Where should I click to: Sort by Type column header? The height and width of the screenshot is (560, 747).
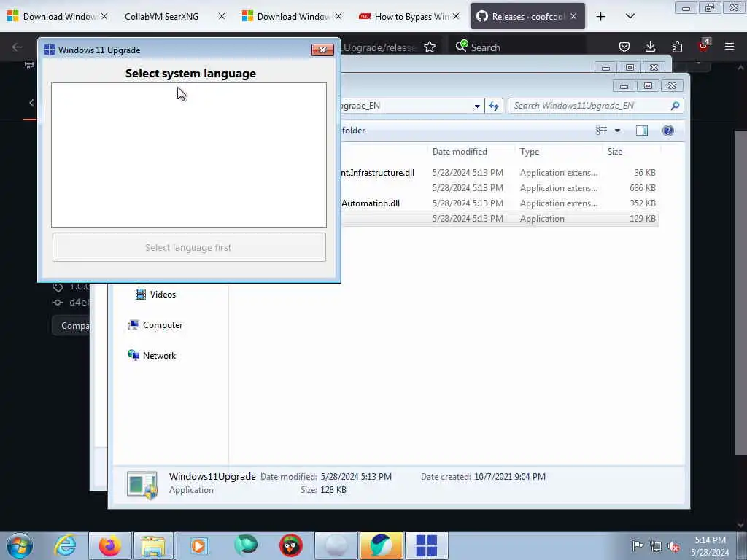[530, 152]
